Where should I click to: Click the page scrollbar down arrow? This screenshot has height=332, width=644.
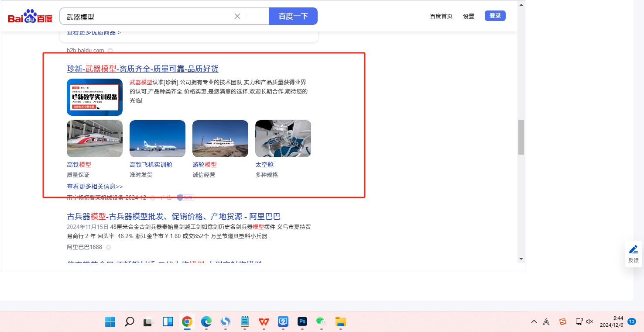click(521, 259)
